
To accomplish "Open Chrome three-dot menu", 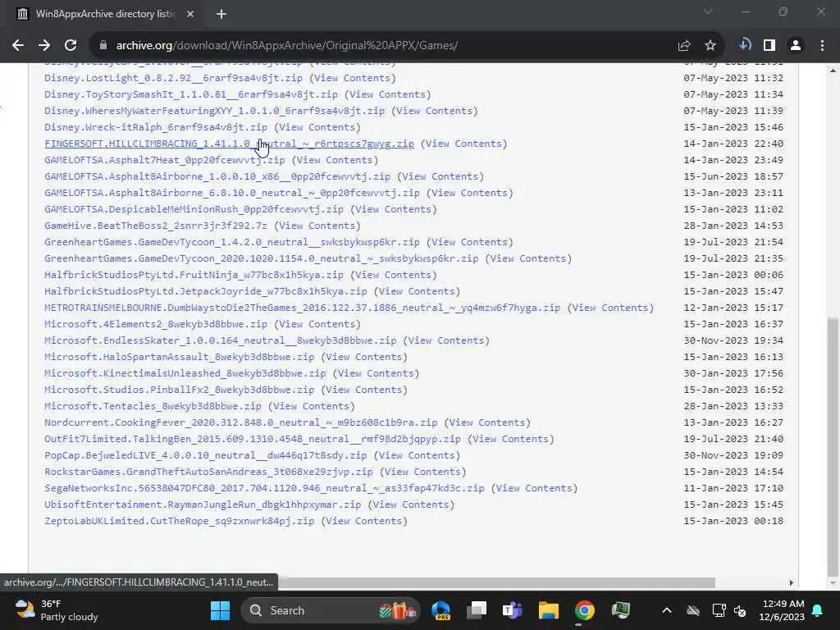I will [822, 46].
